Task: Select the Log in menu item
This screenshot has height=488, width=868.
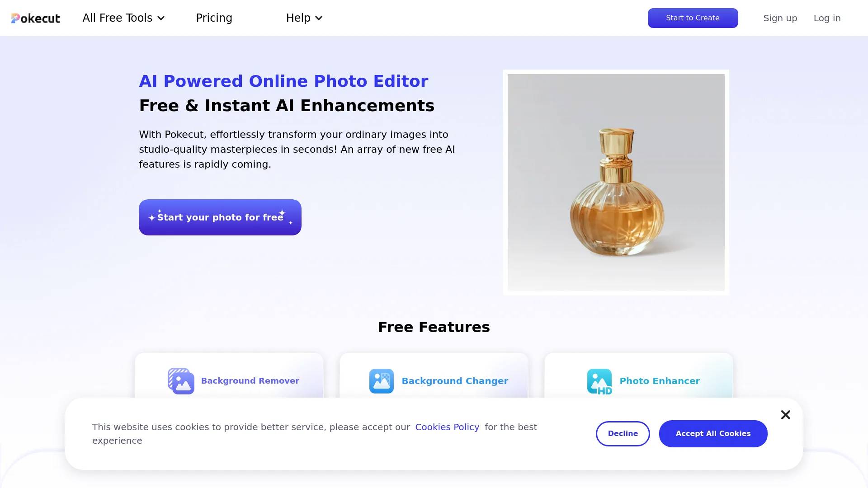Action: click(x=827, y=18)
